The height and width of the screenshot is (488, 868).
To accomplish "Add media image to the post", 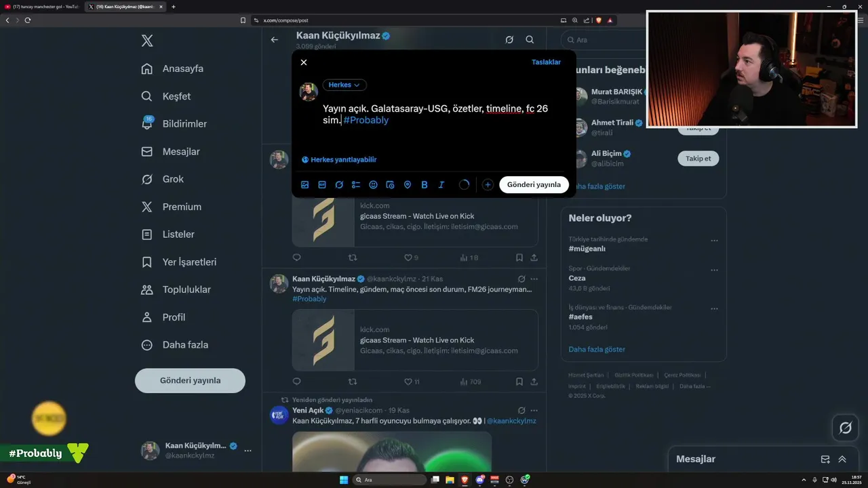I will 305,184.
